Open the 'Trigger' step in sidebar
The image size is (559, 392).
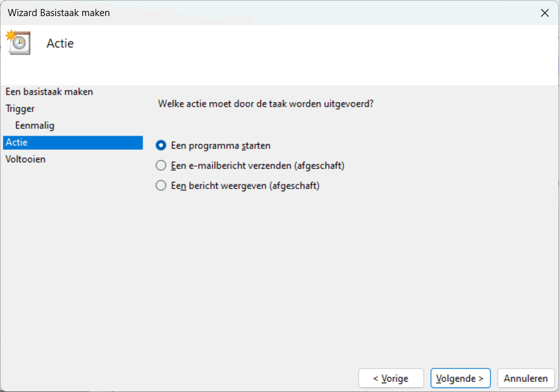(20, 109)
